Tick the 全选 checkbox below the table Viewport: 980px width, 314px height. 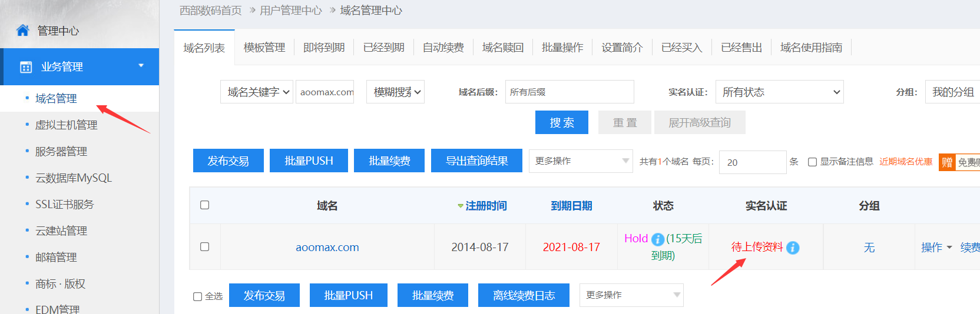click(198, 296)
